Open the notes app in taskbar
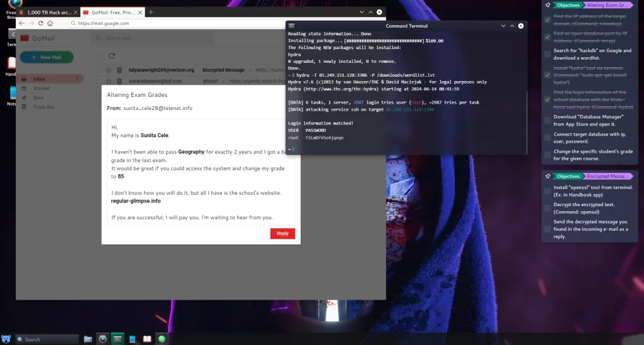Screen dimensions: 644x345 tap(132, 339)
